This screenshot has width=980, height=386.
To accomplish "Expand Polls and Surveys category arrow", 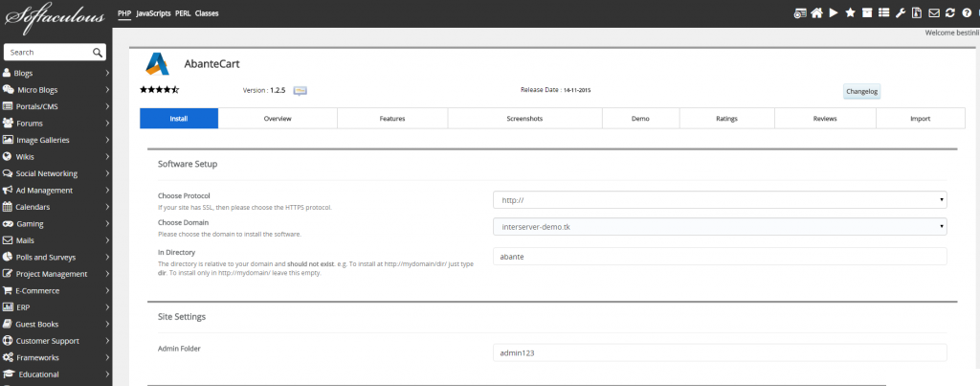I will (x=107, y=257).
